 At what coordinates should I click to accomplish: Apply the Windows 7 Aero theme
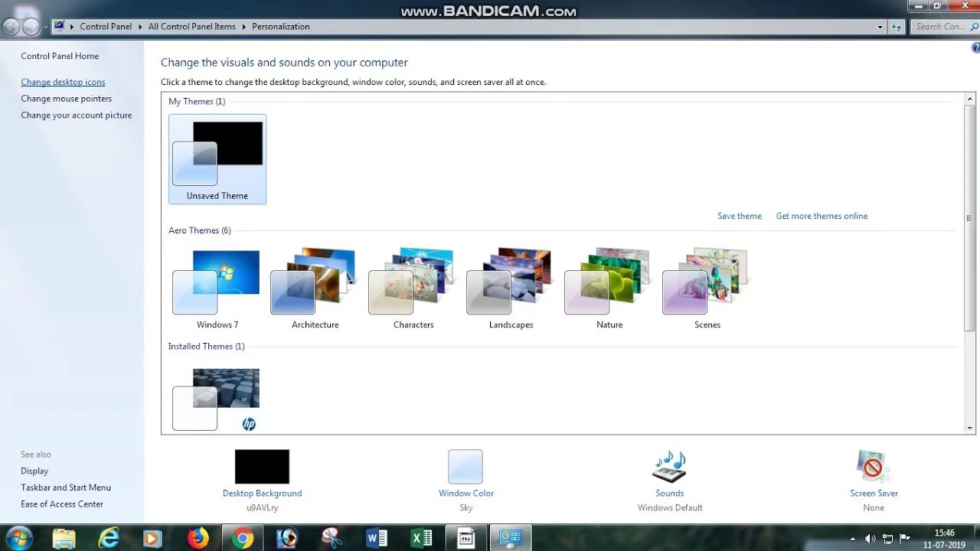pyautogui.click(x=217, y=288)
